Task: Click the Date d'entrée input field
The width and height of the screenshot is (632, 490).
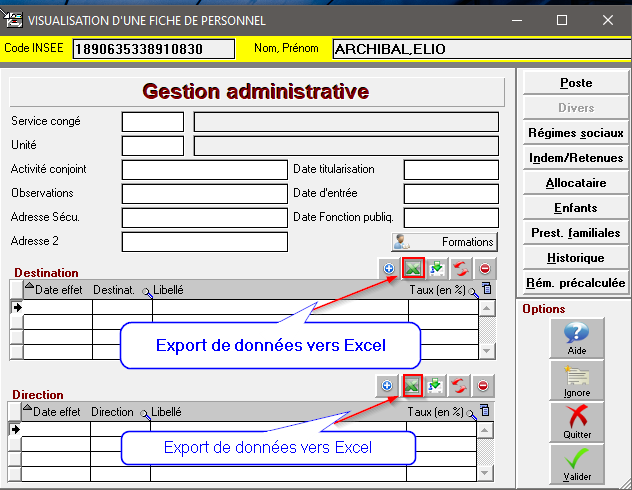Action: [x=450, y=193]
